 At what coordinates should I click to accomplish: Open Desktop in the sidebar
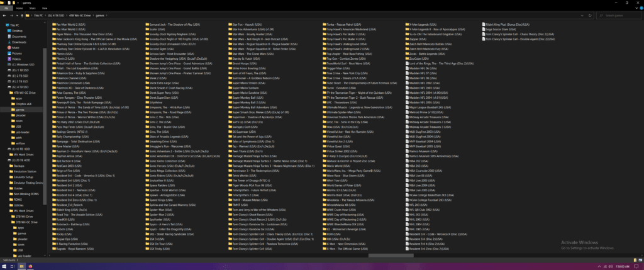15,31
